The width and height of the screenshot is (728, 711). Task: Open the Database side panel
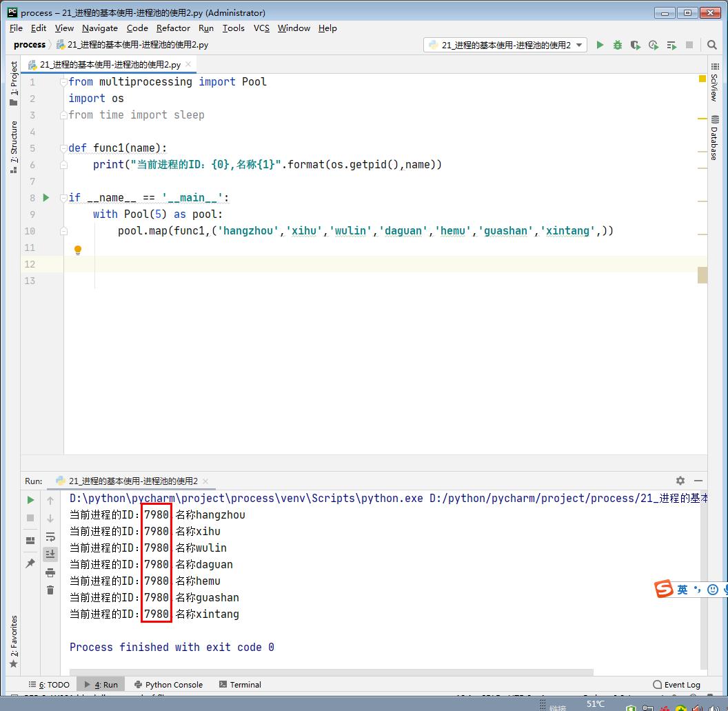[x=714, y=138]
